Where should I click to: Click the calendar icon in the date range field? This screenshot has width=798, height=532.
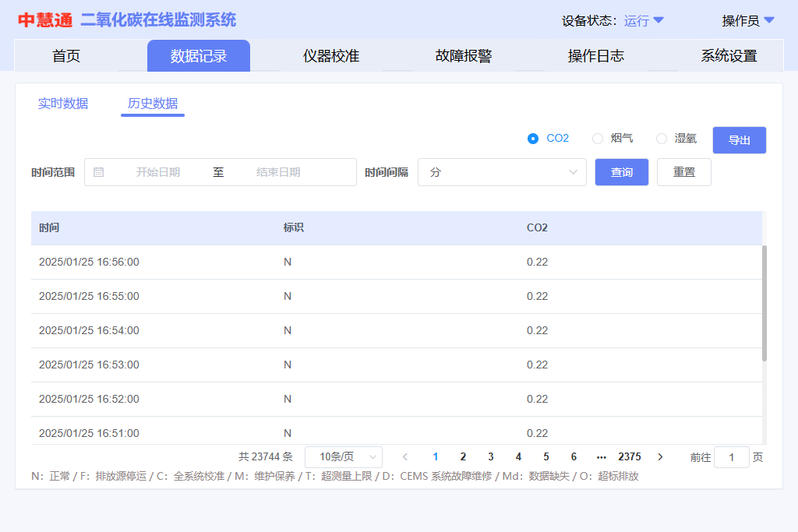(x=99, y=172)
